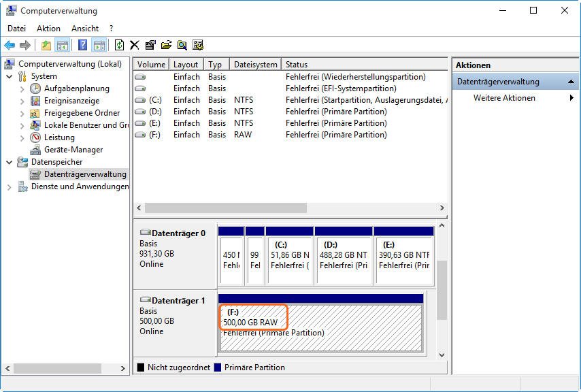Collapse the Datenspeicher node
581x392 pixels.
10,162
